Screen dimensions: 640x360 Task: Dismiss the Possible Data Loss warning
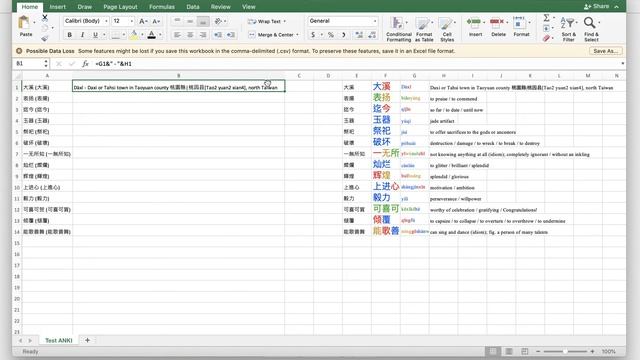tap(19, 51)
